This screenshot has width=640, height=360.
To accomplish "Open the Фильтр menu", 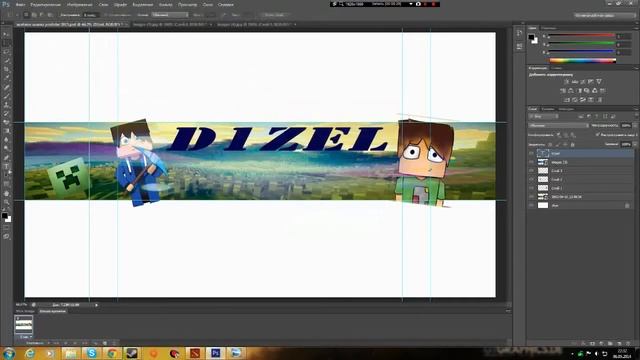I will tap(165, 4).
